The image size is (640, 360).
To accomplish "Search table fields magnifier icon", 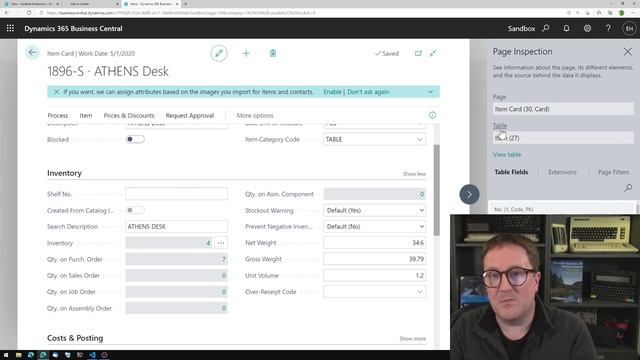I will [x=628, y=188].
